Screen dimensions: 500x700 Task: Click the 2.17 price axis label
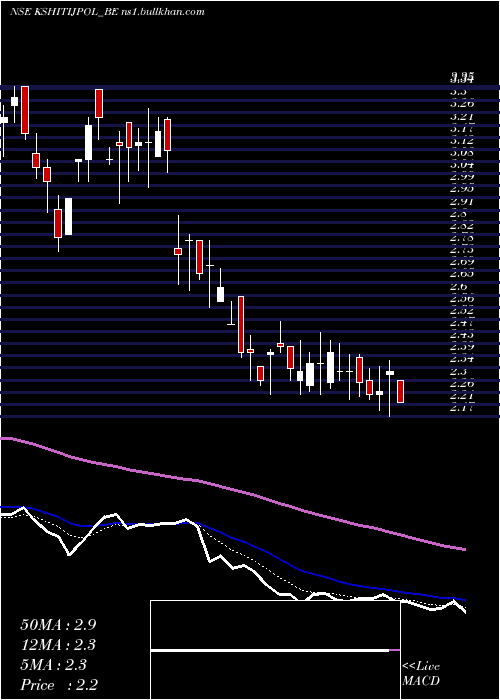462,407
